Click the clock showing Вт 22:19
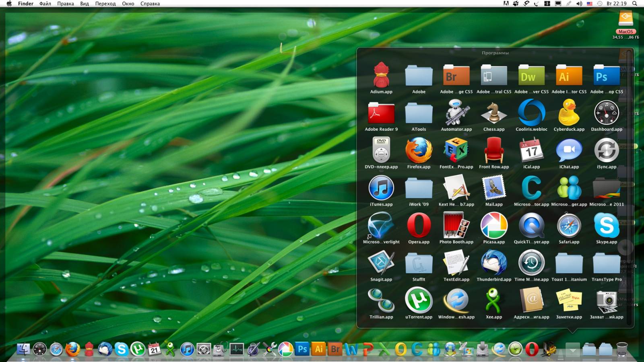This screenshot has width=644, height=362. coord(617,4)
